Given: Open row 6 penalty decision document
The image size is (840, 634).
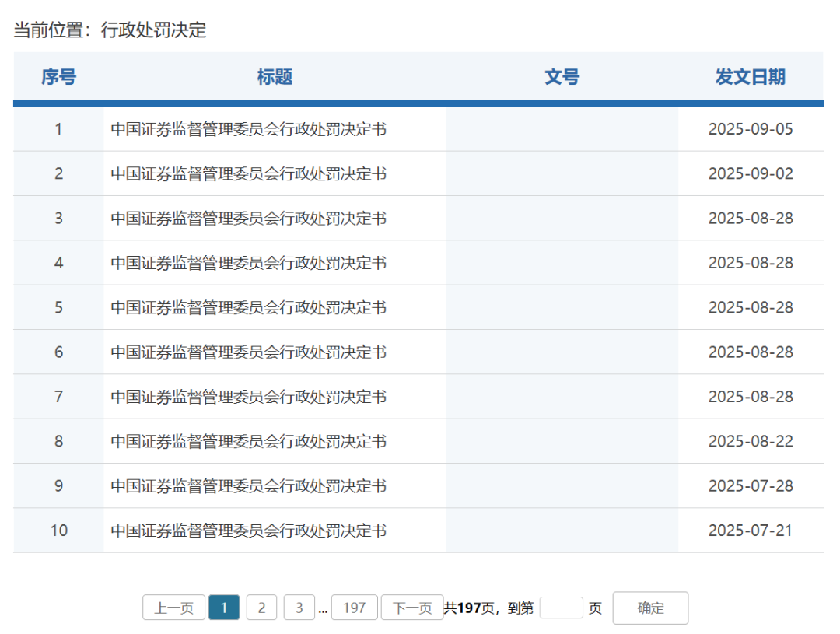Looking at the screenshot, I should click(x=247, y=352).
